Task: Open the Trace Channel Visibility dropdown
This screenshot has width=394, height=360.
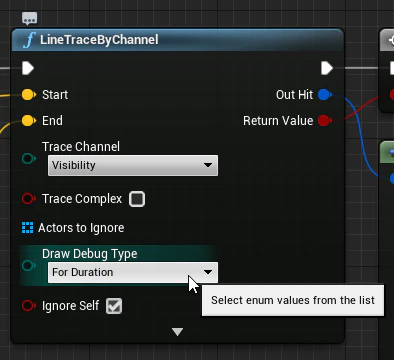Action: [133, 165]
